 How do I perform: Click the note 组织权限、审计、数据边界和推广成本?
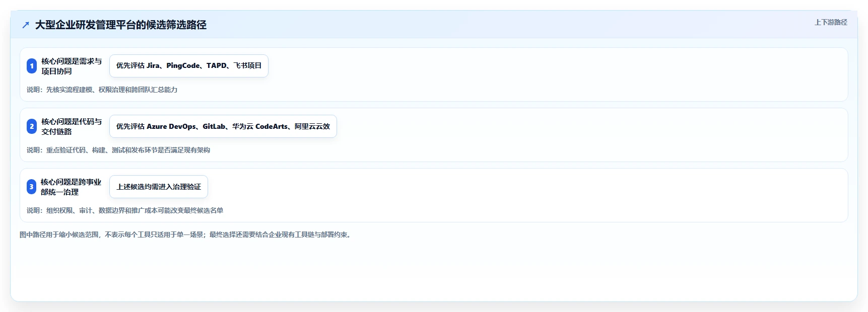point(125,210)
